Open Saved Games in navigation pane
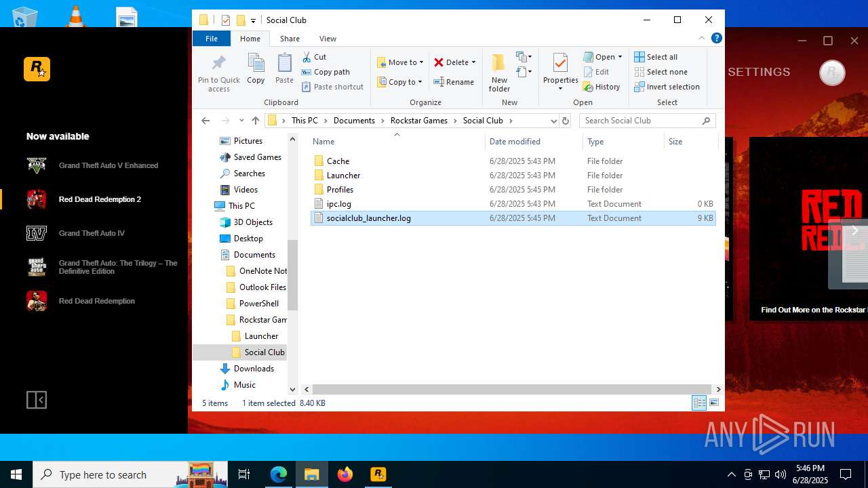The height and width of the screenshot is (488, 868). click(x=250, y=157)
